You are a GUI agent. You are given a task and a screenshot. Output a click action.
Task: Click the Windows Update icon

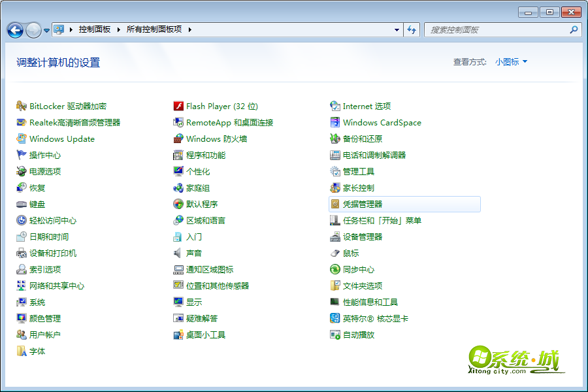pos(22,139)
